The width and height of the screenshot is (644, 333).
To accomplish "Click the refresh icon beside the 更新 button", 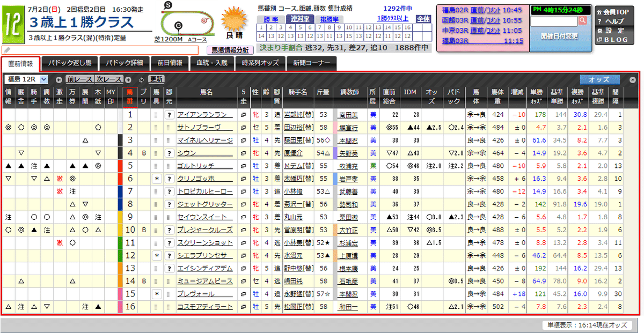I will [142, 80].
